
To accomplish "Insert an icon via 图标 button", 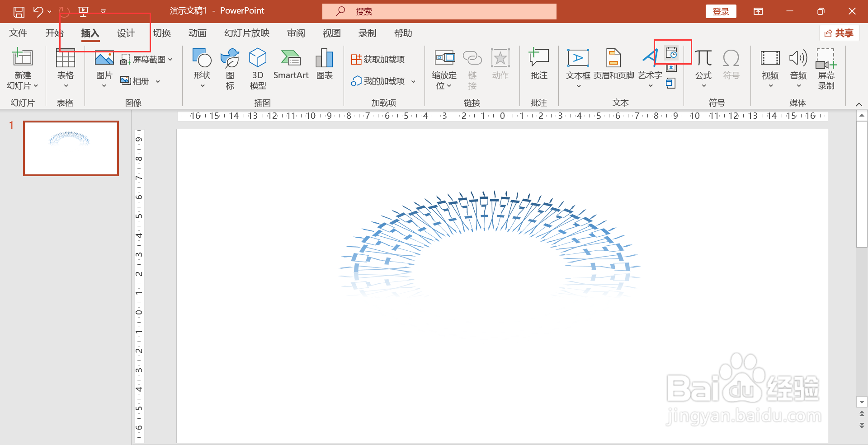I will pos(230,69).
